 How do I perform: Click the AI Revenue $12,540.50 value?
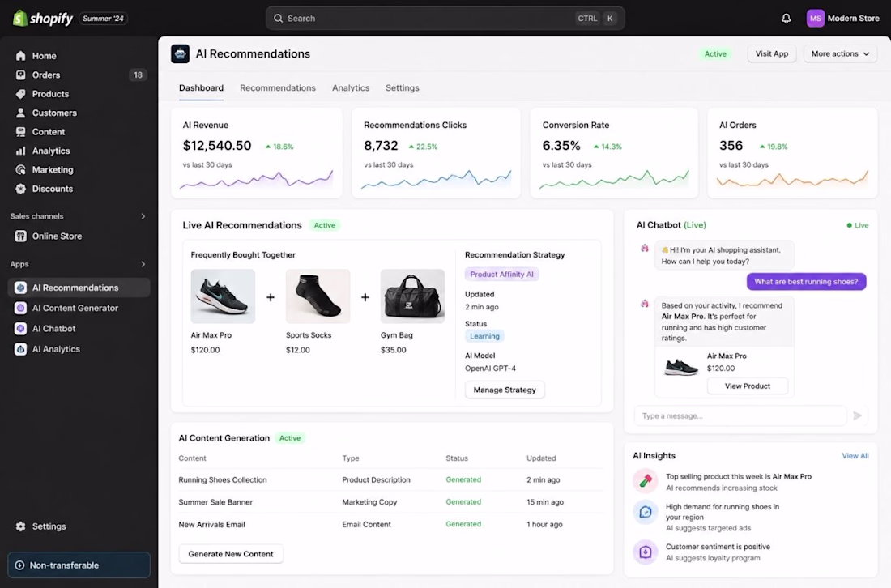pos(216,146)
